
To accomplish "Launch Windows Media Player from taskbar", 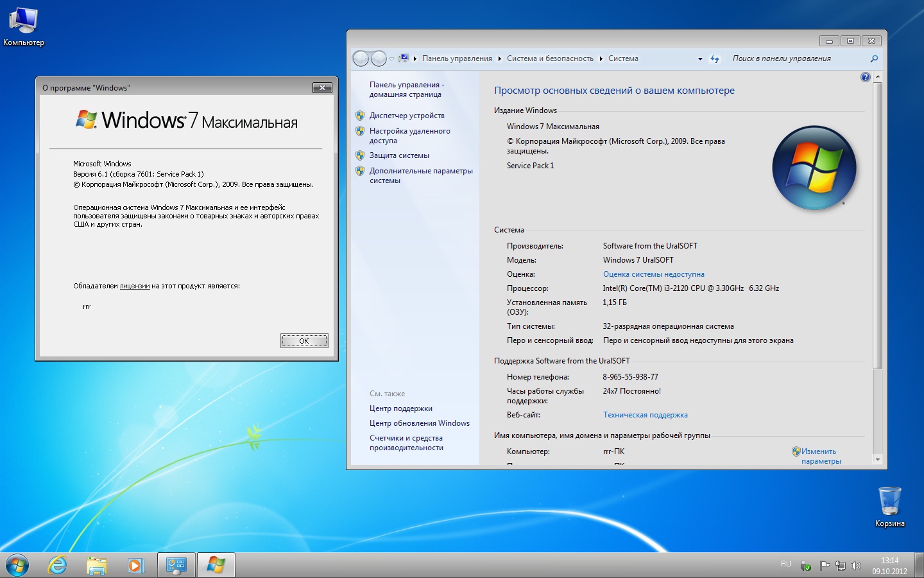I will (135, 565).
